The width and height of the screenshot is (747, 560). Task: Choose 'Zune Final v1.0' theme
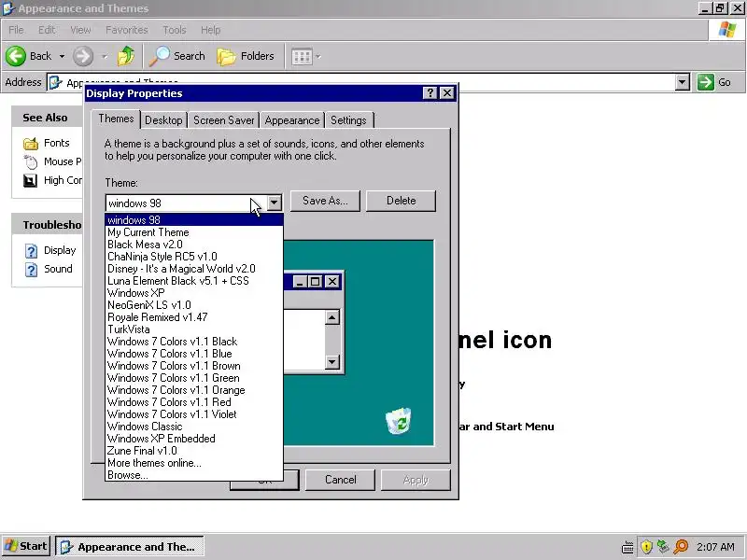click(x=194, y=451)
